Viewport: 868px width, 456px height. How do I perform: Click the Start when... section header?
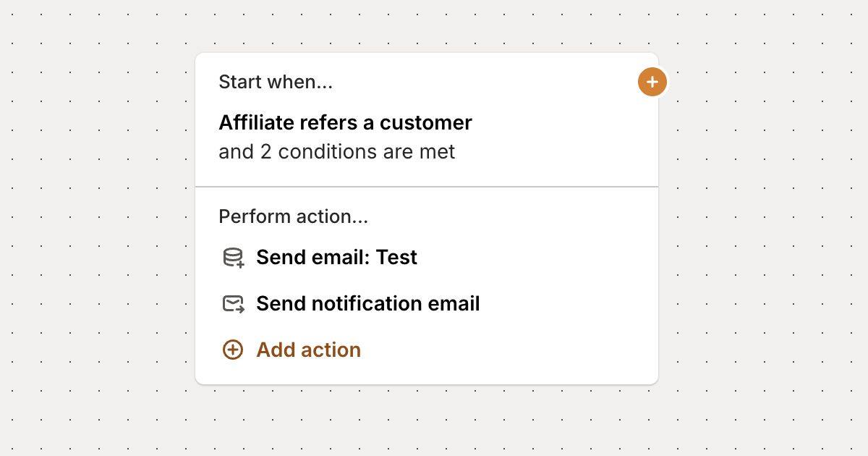[276, 82]
